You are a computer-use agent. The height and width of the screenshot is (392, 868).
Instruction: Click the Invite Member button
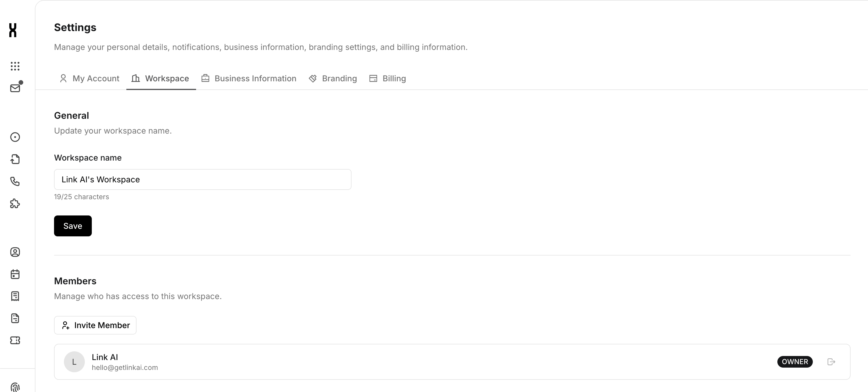(x=95, y=325)
